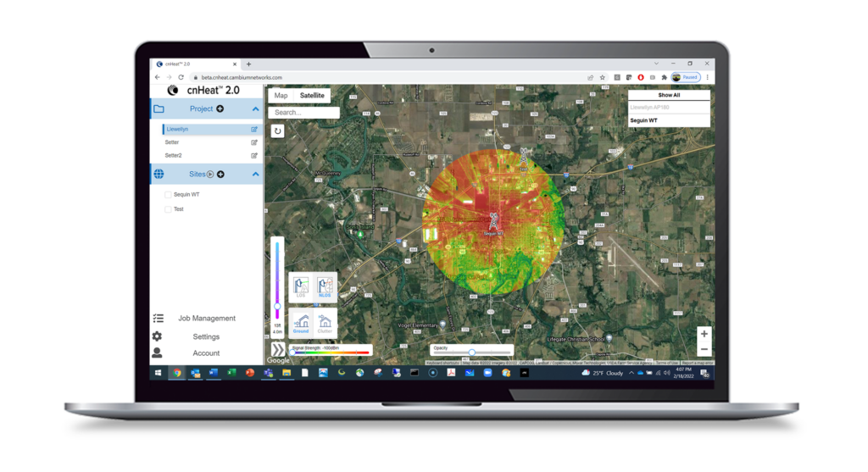The image size is (868, 472).
Task: Choose the Ground height mode icon
Action: click(302, 322)
